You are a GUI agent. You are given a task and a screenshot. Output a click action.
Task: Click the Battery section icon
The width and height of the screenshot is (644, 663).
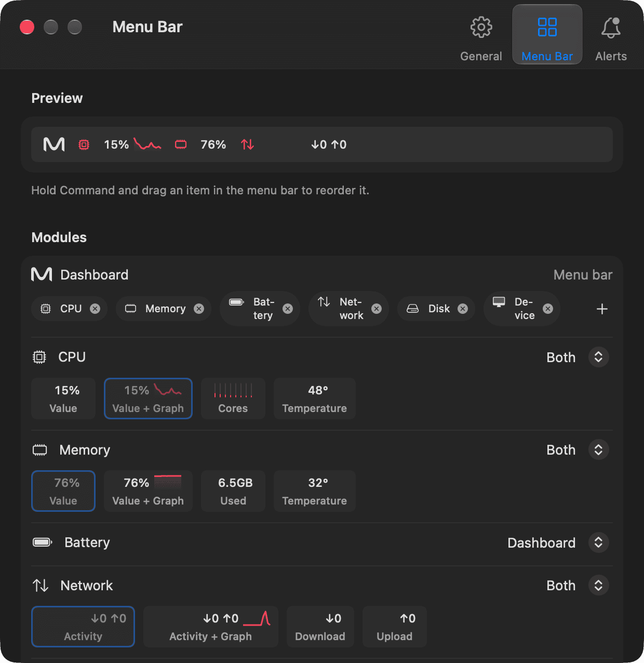(43, 542)
